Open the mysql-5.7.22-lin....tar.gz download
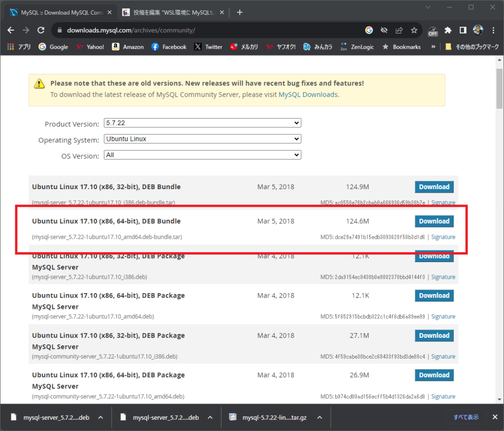Viewport: 504px width, 431px height. point(268,418)
